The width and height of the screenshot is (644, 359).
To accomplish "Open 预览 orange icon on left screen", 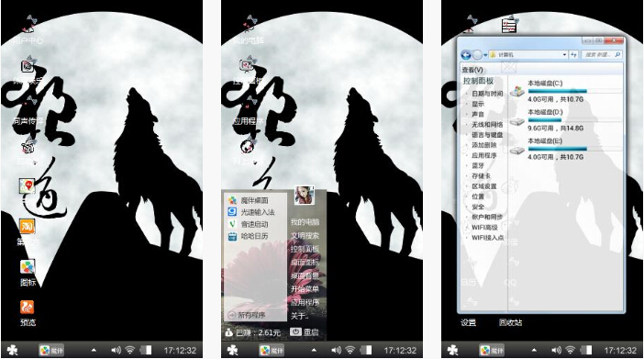I will click(28, 307).
